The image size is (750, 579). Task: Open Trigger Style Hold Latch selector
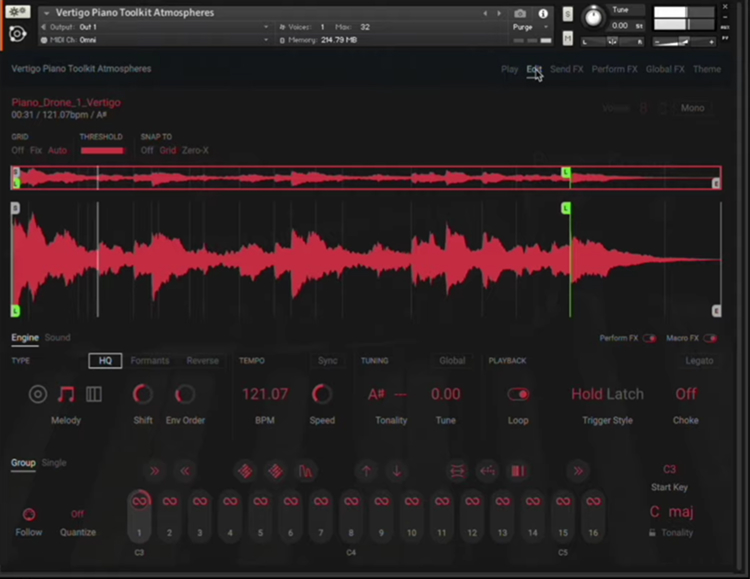[x=607, y=394]
